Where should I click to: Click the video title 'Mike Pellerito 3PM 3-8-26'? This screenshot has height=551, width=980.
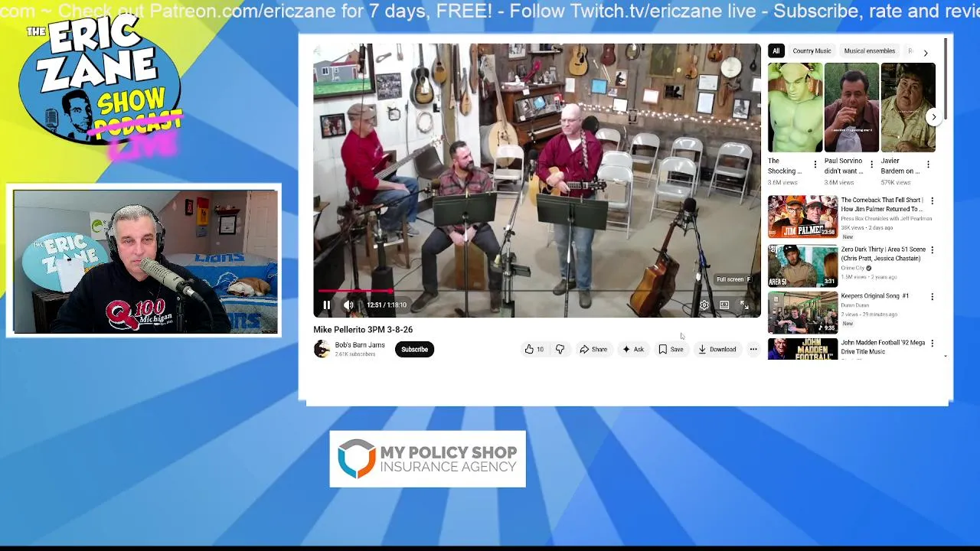pyautogui.click(x=363, y=330)
